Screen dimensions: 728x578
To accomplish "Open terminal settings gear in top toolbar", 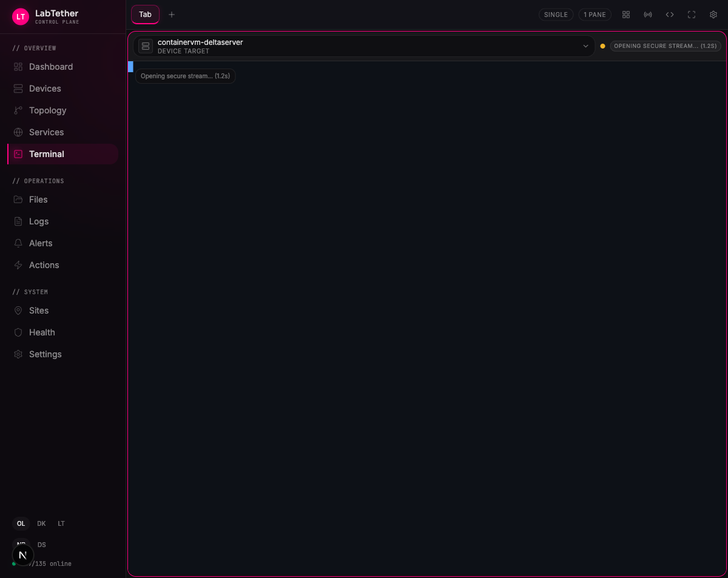I will (x=713, y=15).
